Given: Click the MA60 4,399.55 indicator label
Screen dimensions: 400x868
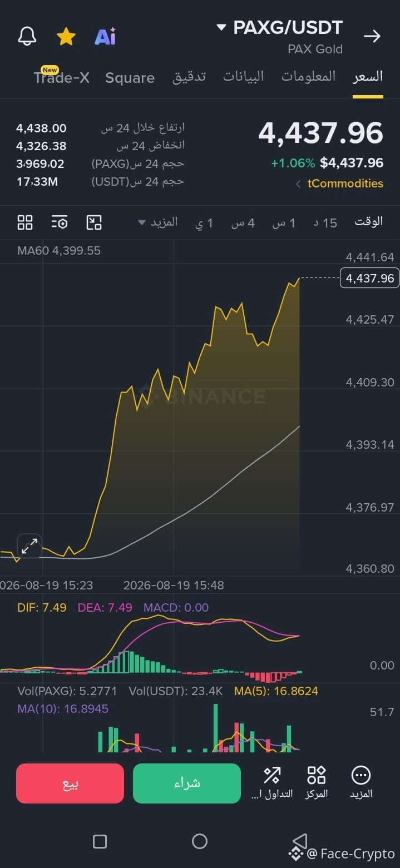Looking at the screenshot, I should pyautogui.click(x=59, y=251).
